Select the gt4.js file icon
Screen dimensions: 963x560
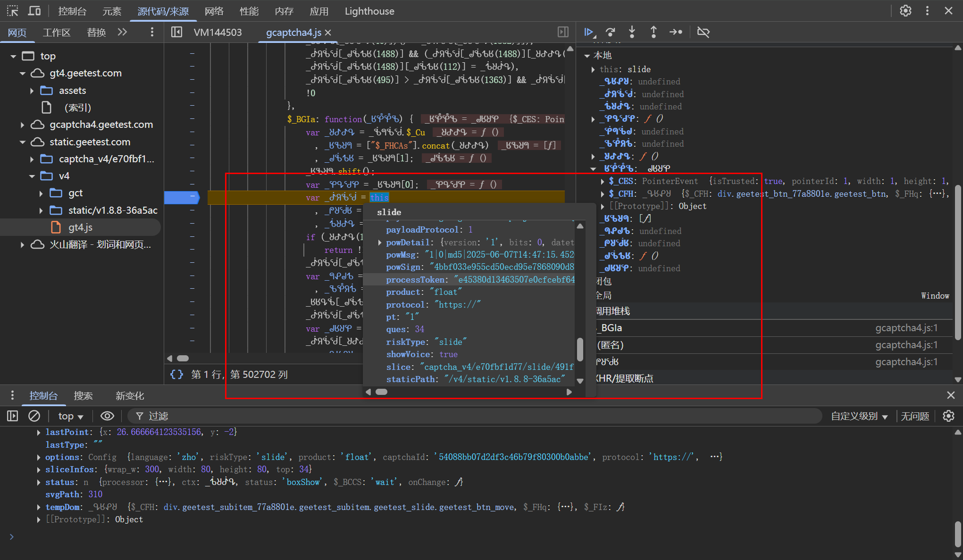56,227
